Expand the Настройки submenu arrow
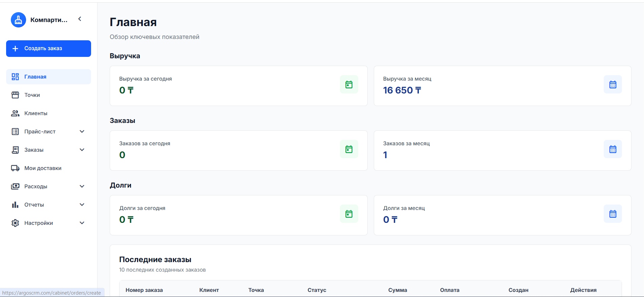Image resolution: width=644 pixels, height=297 pixels. point(82,223)
